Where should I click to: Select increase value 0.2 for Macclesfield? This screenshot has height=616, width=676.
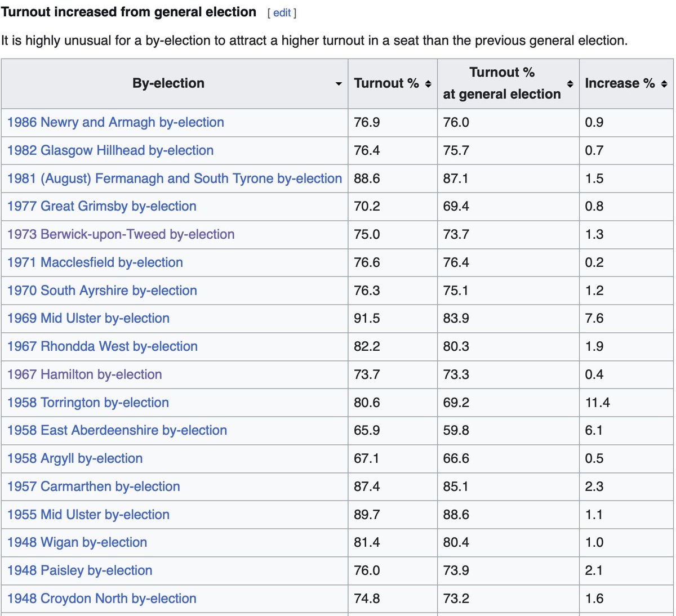594,262
